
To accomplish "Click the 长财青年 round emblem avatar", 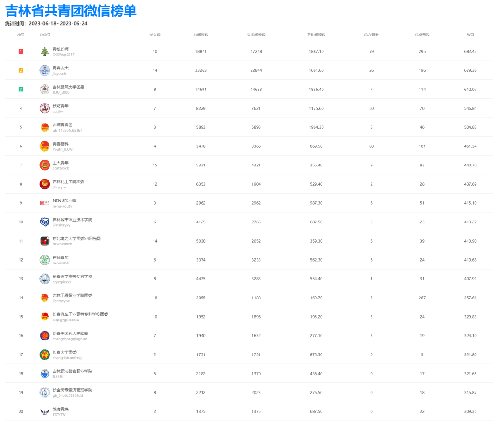I will tap(45, 108).
